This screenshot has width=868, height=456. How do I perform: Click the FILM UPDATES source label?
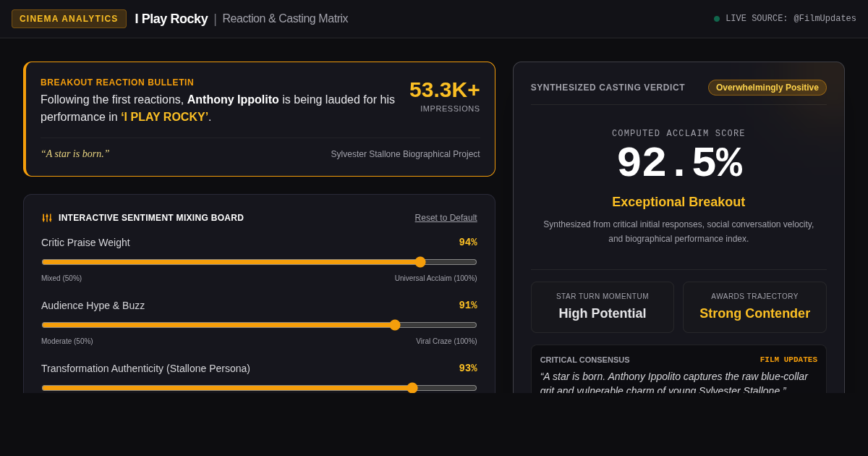point(788,360)
